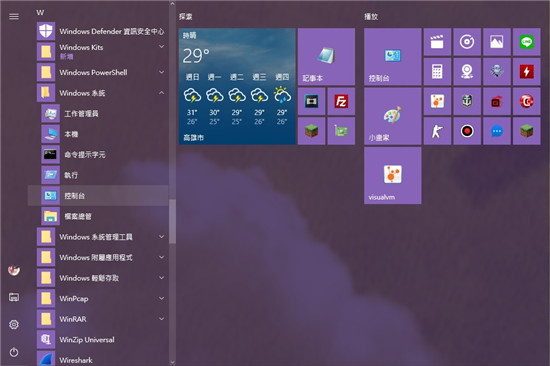This screenshot has width=550, height=366.
Task: Launch the green LINE tile
Action: 526,42
